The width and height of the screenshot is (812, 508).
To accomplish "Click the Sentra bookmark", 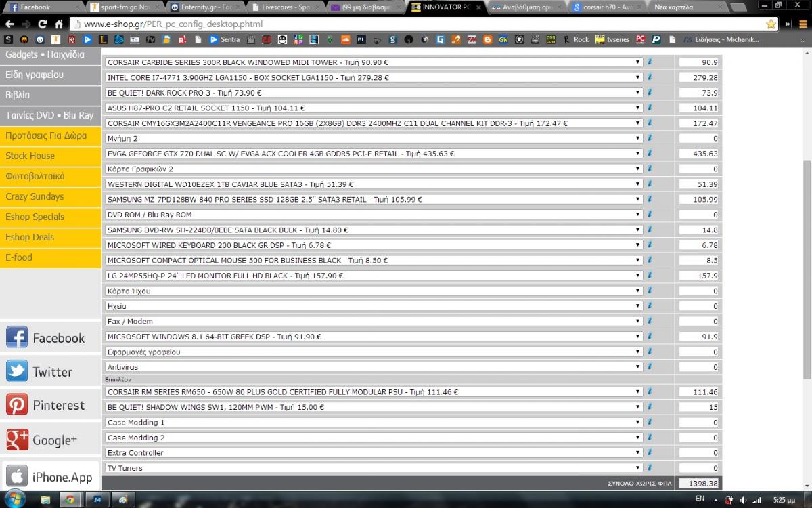I will (225, 40).
